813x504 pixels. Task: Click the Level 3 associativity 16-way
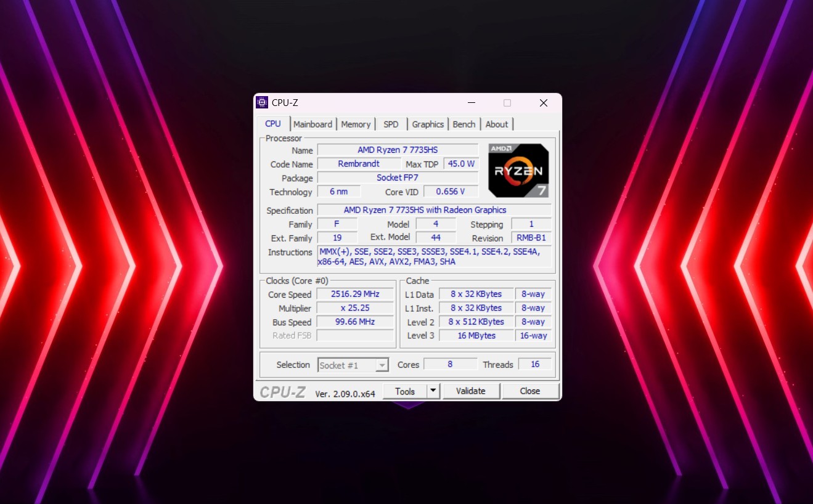[533, 336]
